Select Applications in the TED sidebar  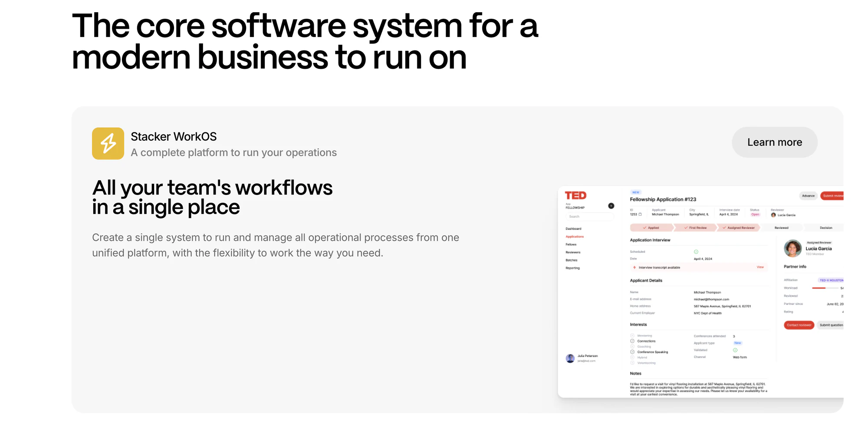point(575,237)
